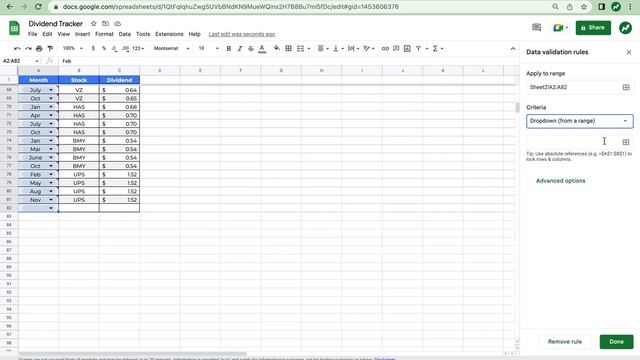Open the functions sigma menu

pos(435,49)
